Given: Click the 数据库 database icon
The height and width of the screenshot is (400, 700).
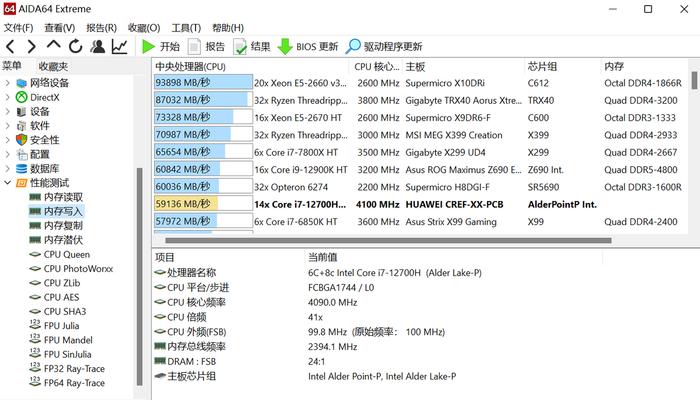Looking at the screenshot, I should [21, 168].
